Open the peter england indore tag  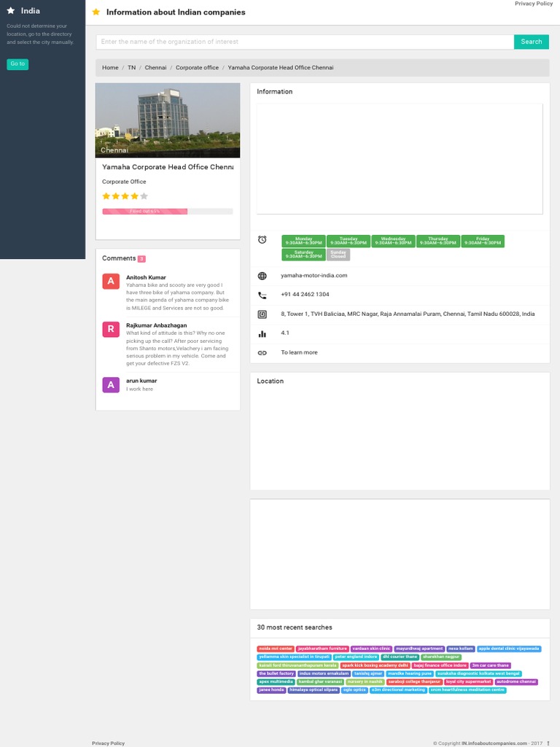(356, 657)
